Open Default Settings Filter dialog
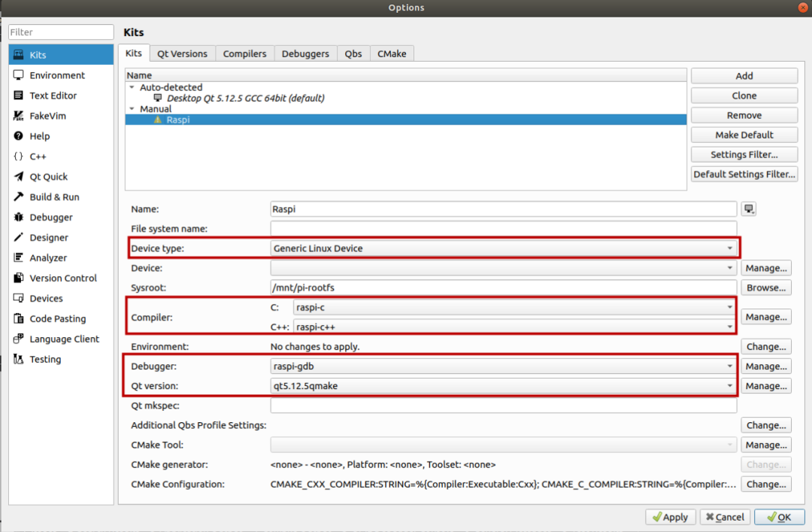The image size is (812, 532). 744,175
